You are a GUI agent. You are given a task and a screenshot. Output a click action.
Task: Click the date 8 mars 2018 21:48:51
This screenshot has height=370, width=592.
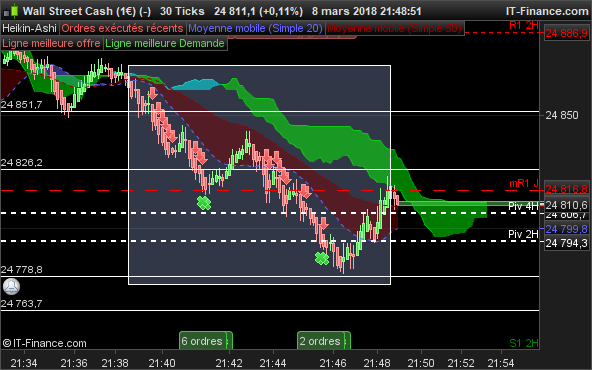(x=367, y=11)
